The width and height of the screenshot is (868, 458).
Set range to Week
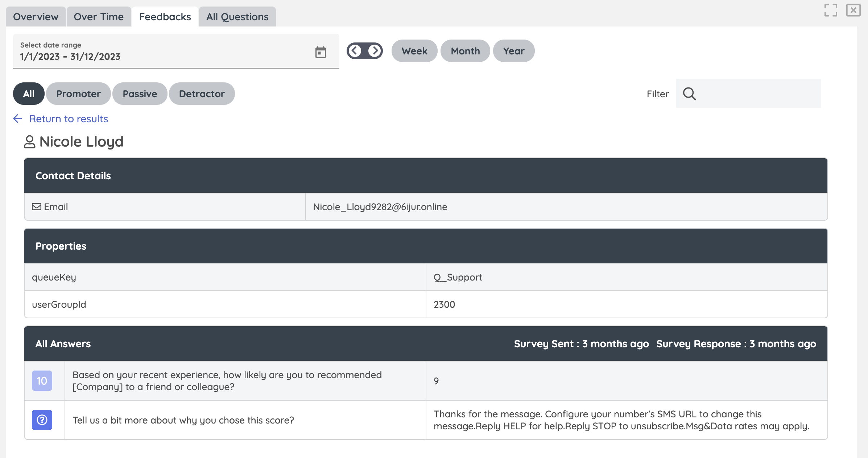414,51
